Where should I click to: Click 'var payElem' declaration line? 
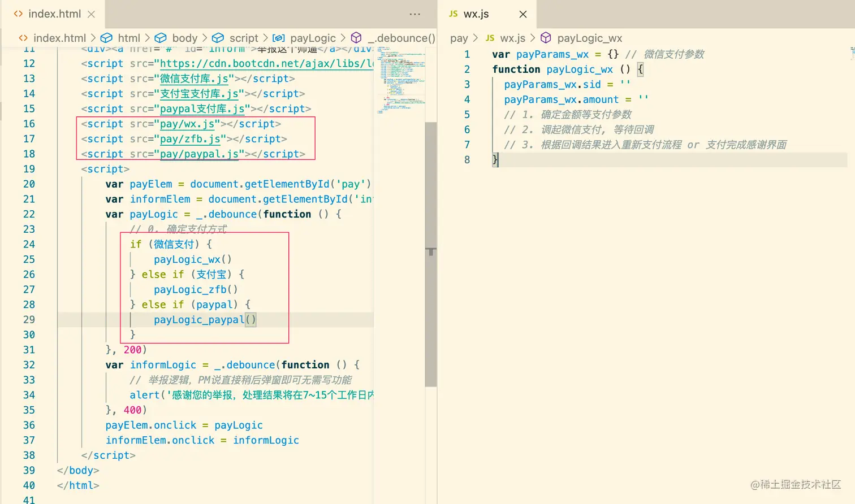pyautogui.click(x=238, y=184)
